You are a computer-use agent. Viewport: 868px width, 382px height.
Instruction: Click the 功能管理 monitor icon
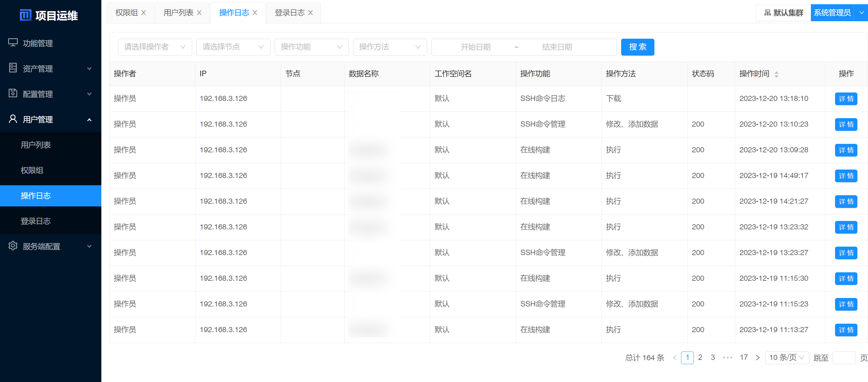(x=13, y=43)
